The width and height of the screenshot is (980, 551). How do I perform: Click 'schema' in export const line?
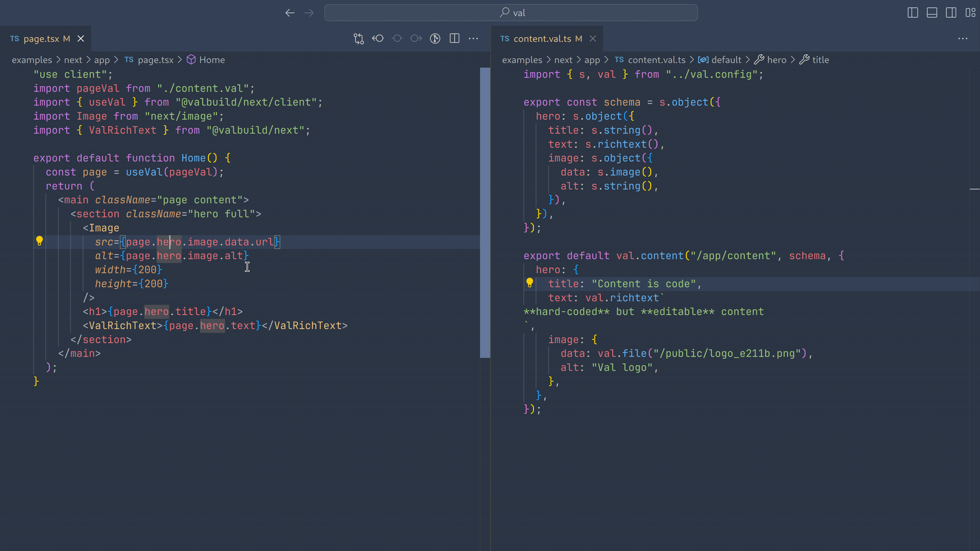tap(622, 102)
